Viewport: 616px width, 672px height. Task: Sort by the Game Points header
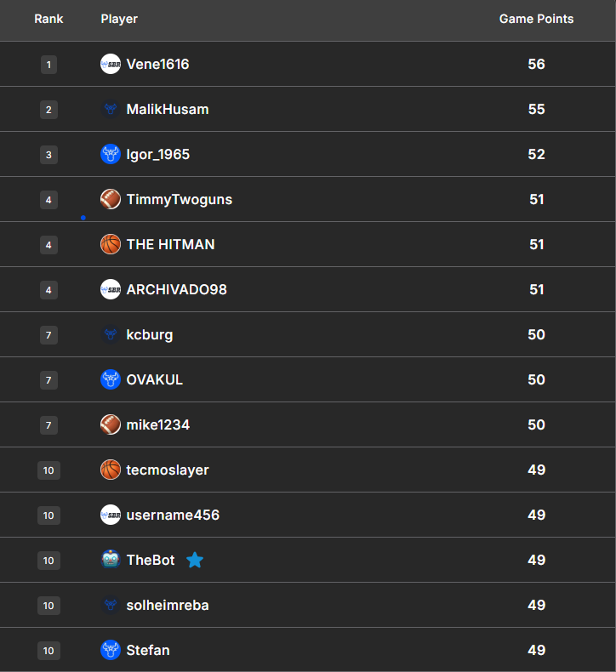click(536, 19)
